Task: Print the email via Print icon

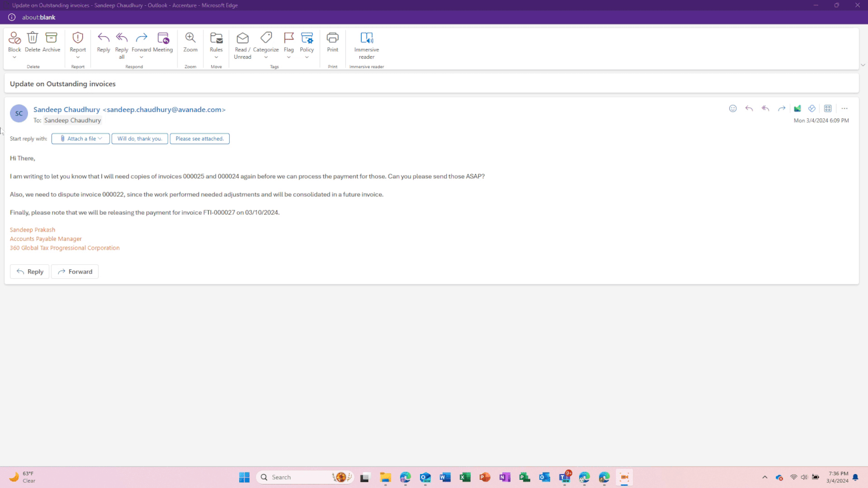Action: tap(332, 38)
